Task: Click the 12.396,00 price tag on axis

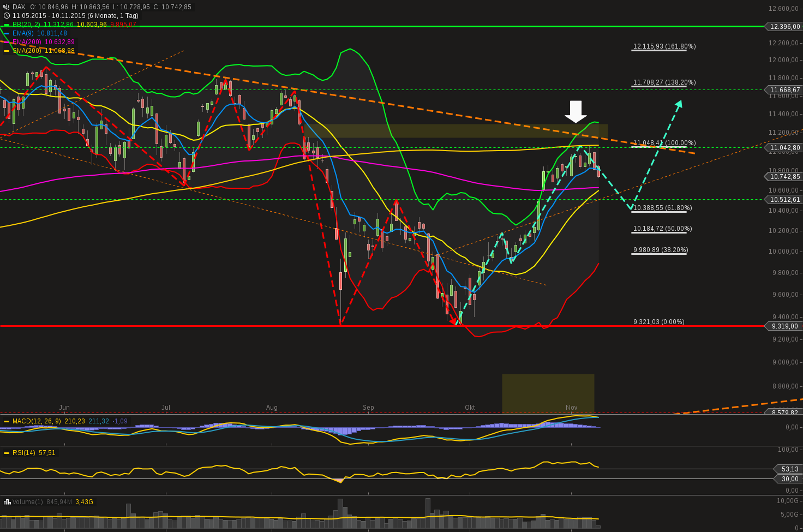Action: pyautogui.click(x=784, y=26)
